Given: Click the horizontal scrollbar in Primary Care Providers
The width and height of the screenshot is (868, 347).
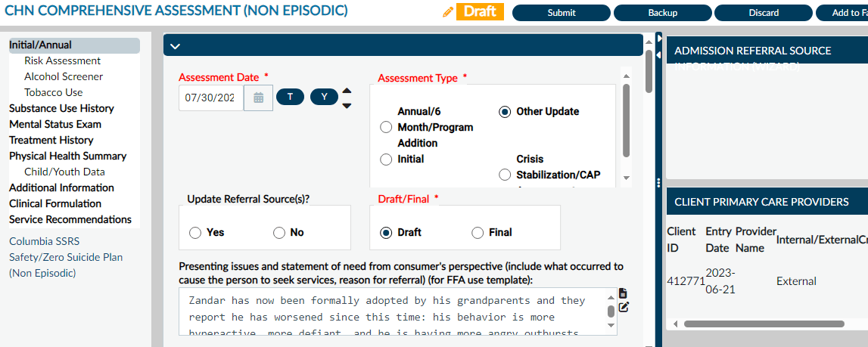Looking at the screenshot, I should pos(764,324).
